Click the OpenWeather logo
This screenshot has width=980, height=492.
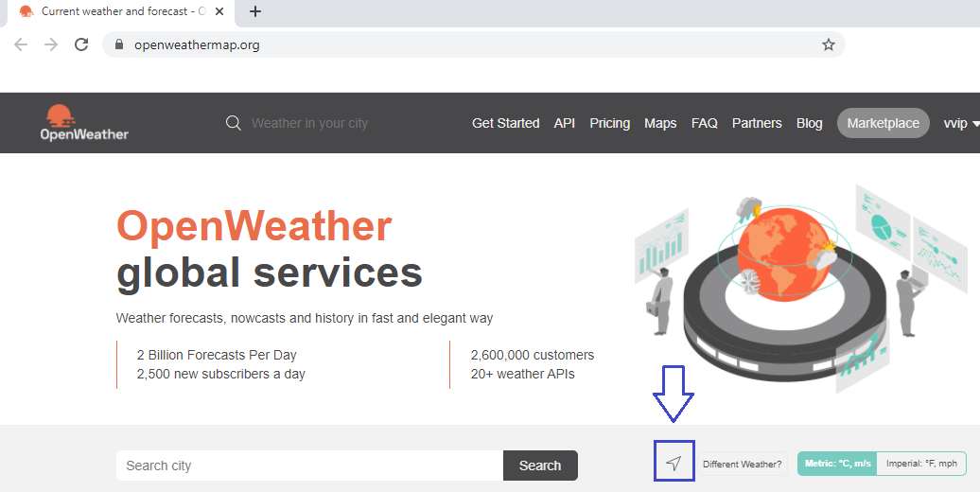[x=84, y=123]
